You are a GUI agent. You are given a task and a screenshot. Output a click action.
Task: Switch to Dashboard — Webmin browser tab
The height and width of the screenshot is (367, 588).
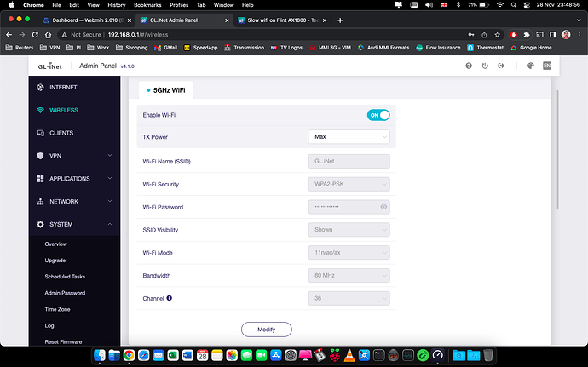click(x=88, y=20)
